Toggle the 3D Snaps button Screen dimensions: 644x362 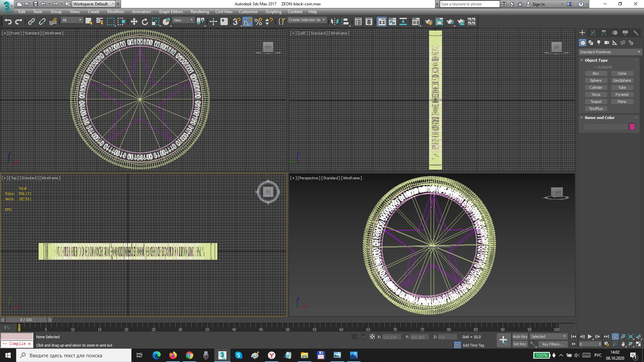coord(236,22)
